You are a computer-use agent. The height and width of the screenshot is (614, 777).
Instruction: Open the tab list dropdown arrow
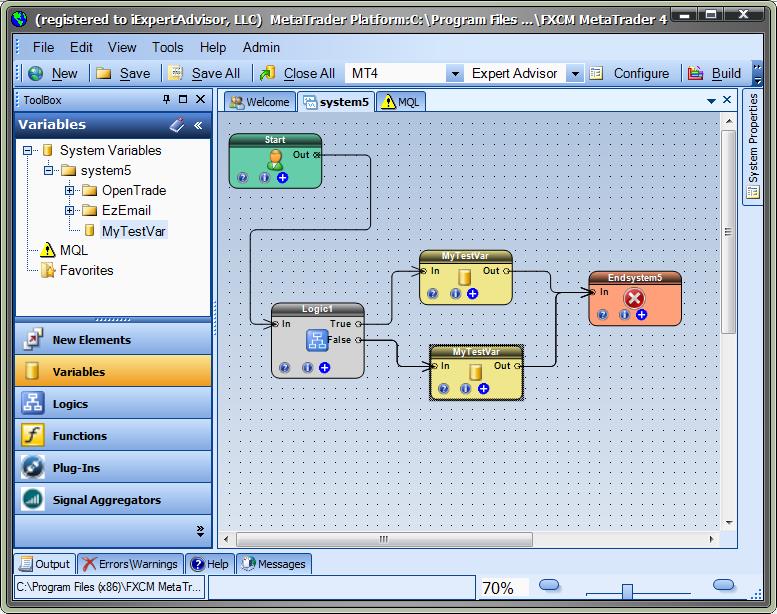[x=711, y=101]
